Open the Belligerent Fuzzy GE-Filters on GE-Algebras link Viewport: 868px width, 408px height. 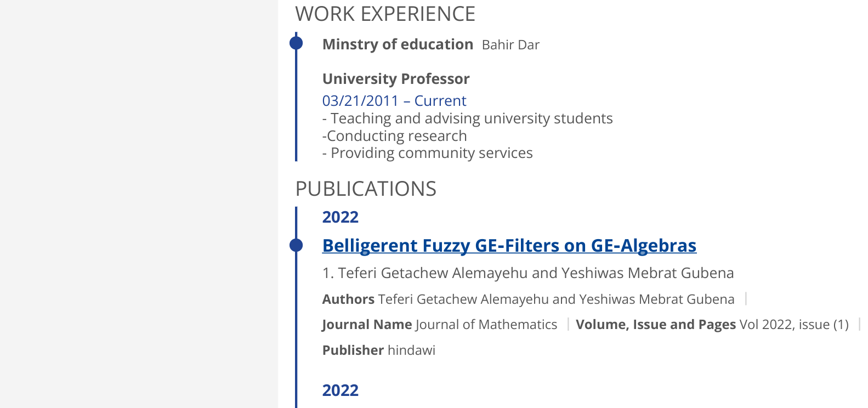point(509,246)
